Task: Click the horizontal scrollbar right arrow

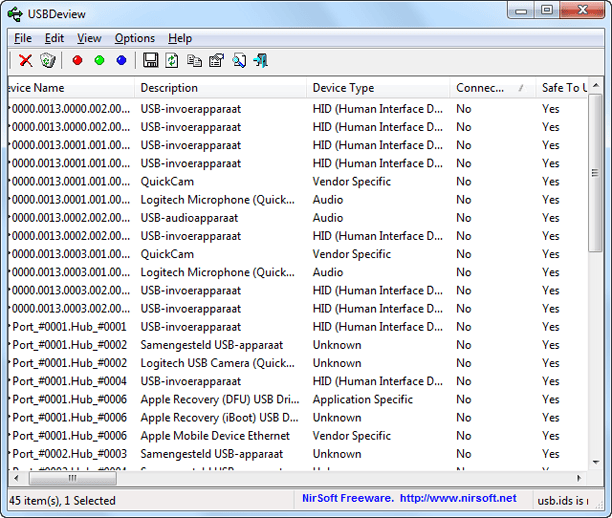Action: tap(579, 478)
